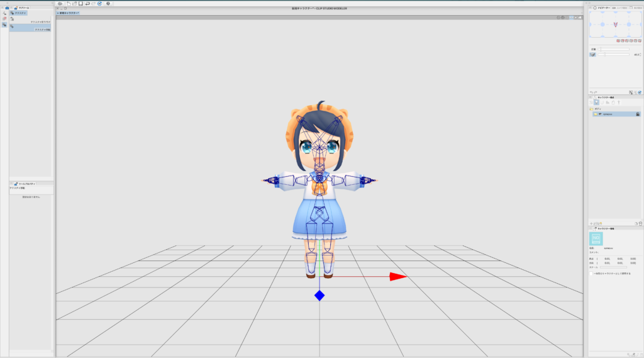
Task: Select the highlighted body item row
Action: [616, 114]
